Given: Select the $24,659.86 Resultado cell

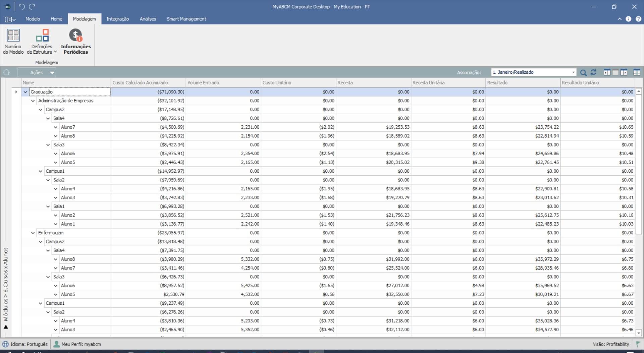Looking at the screenshot, I should (523, 154).
